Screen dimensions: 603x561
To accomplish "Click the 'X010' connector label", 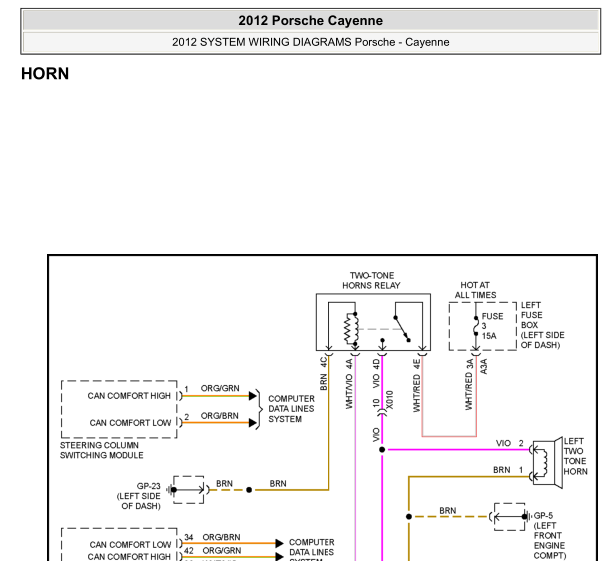I will [390, 400].
